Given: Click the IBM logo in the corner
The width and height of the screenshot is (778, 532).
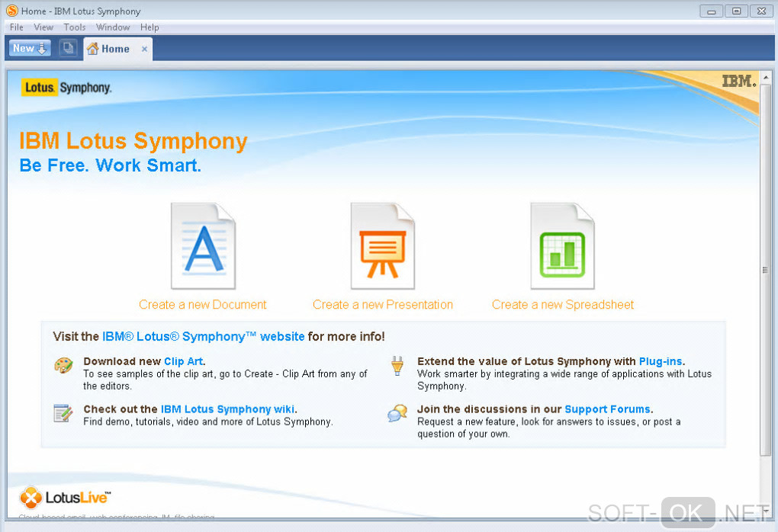Looking at the screenshot, I should [739, 81].
